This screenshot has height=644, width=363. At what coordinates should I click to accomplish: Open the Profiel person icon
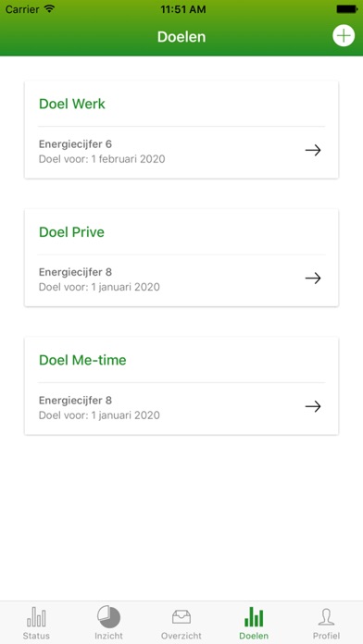tap(326, 617)
